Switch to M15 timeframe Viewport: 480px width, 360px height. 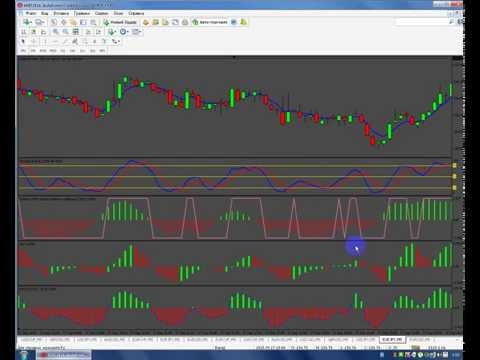43,51
